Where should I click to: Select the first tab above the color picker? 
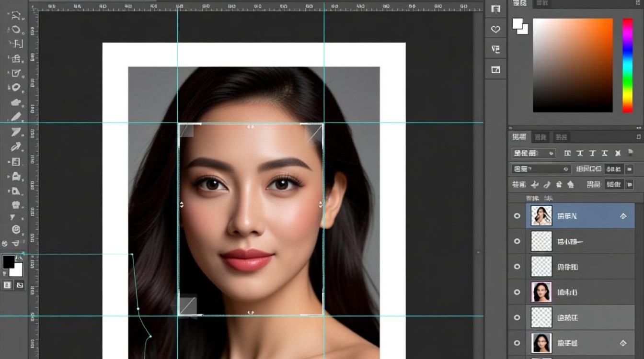pos(519,3)
